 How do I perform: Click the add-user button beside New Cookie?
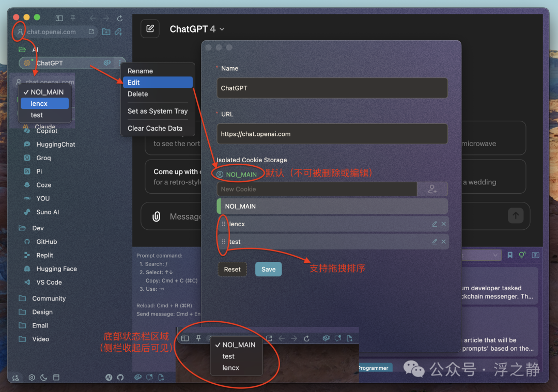pos(432,189)
